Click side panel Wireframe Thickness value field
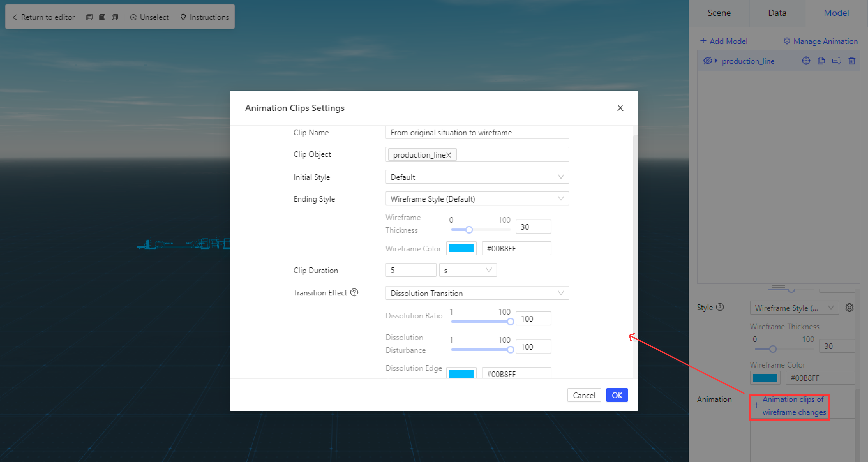Screen dimensions: 868x462 (837, 346)
